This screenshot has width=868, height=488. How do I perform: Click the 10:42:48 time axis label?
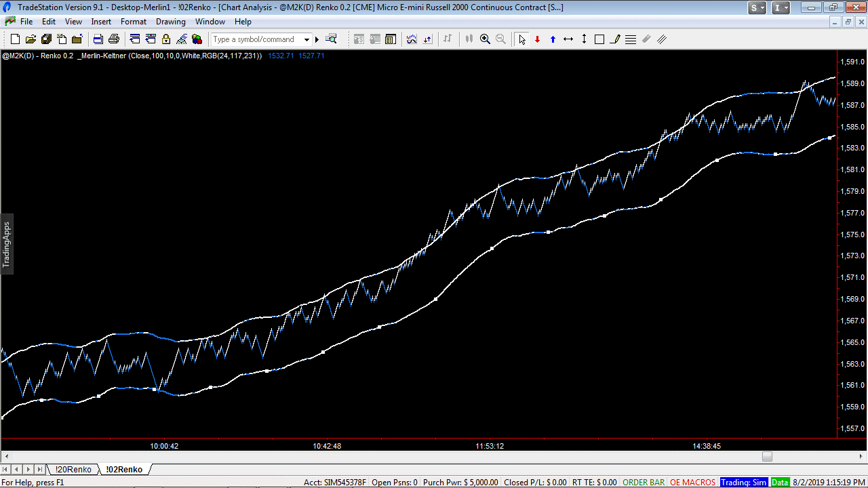click(x=327, y=446)
